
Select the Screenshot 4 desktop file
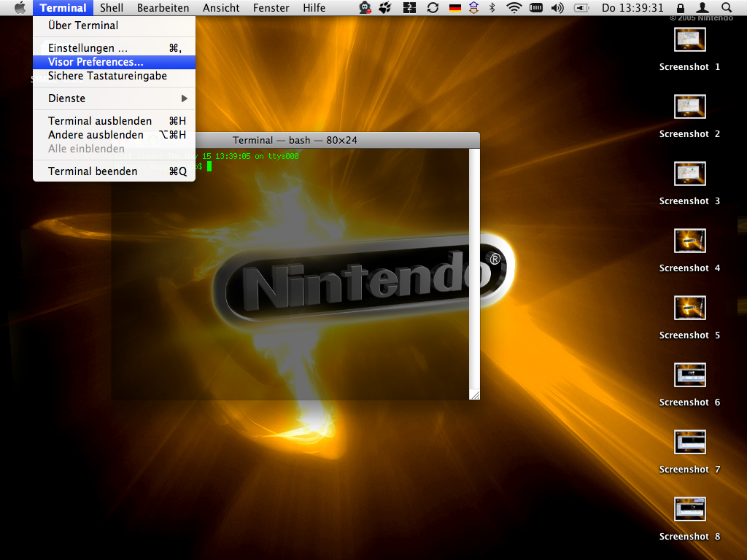click(689, 251)
